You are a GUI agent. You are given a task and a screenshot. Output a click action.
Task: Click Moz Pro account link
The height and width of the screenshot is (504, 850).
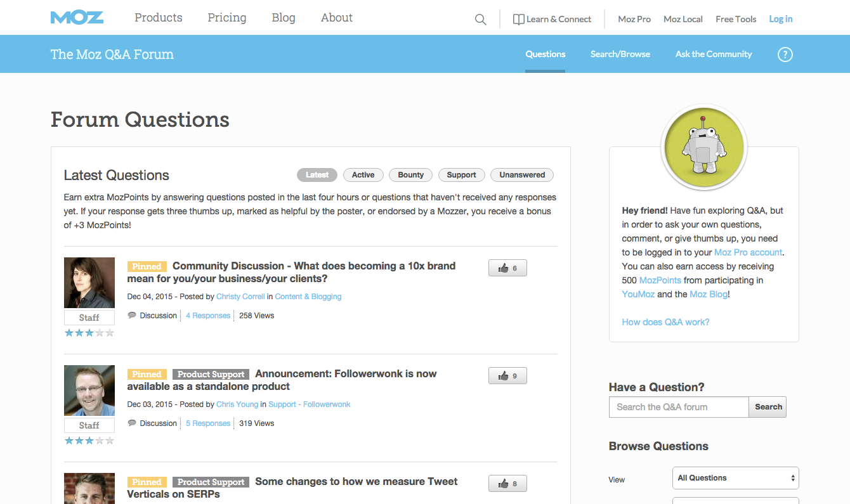pos(749,252)
